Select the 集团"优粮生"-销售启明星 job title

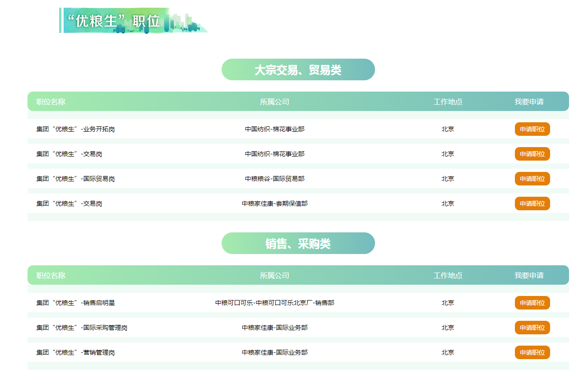point(75,303)
